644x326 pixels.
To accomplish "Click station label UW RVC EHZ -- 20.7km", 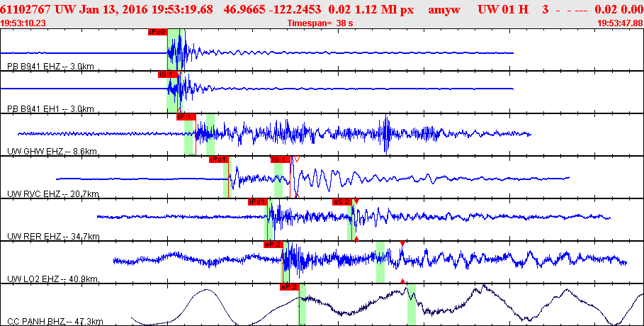I will coord(53,194).
